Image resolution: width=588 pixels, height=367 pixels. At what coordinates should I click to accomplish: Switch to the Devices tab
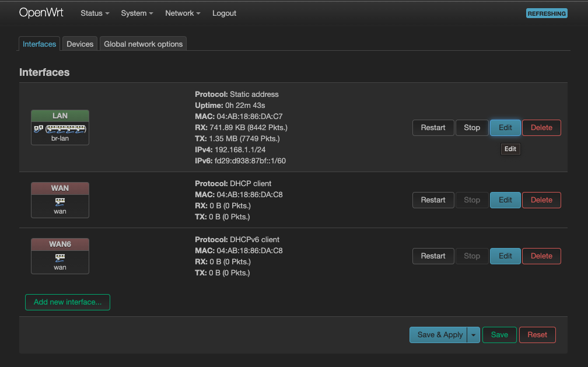pyautogui.click(x=80, y=44)
